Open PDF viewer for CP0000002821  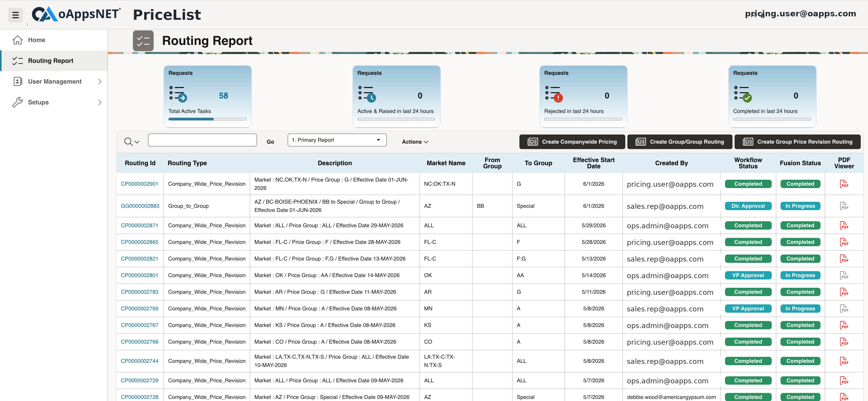point(844,259)
